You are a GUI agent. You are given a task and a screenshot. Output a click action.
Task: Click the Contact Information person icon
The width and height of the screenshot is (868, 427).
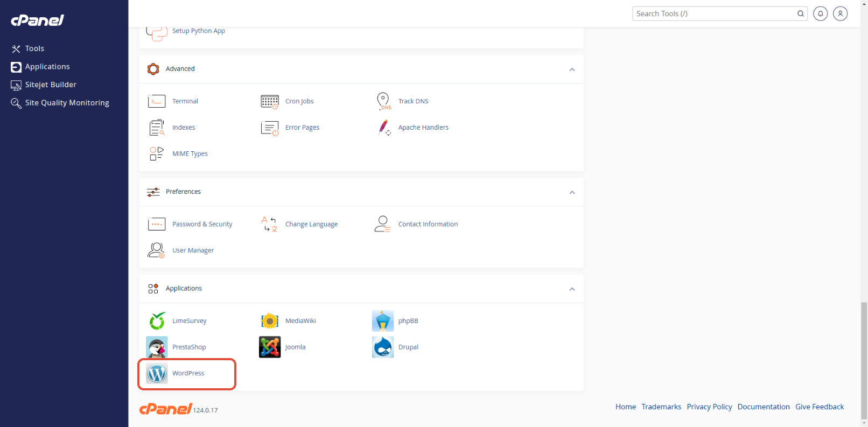383,224
